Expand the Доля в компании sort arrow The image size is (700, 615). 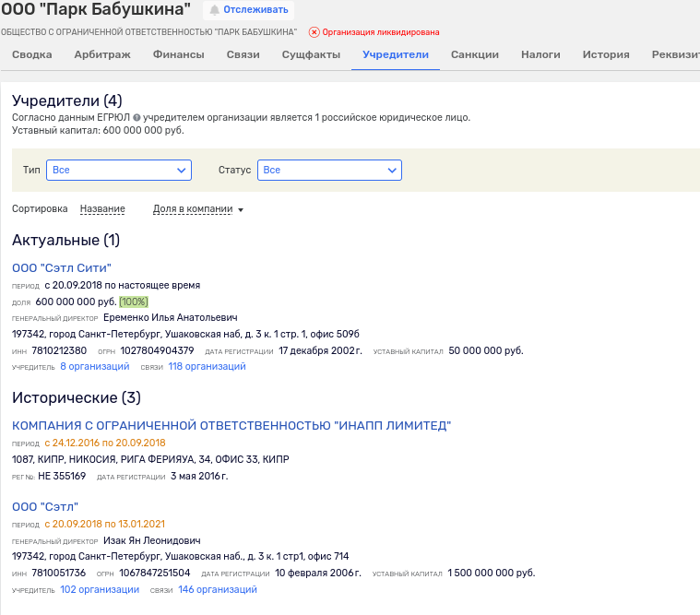(x=241, y=210)
